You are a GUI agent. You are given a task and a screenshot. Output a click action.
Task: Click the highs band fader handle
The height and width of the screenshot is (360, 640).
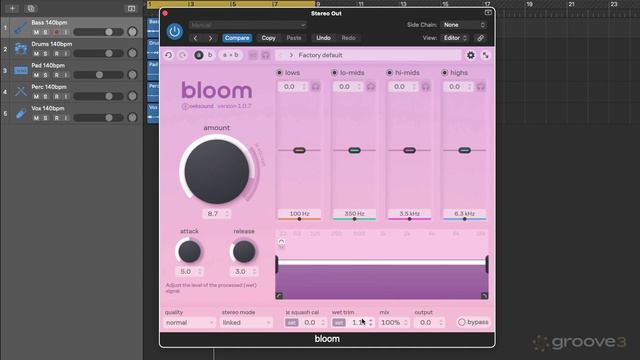click(464, 150)
